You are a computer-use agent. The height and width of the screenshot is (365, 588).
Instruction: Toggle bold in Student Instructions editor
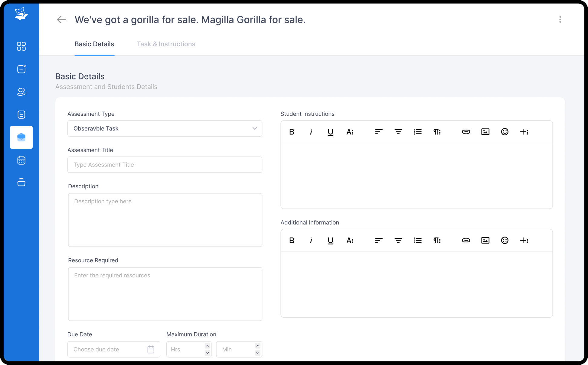tap(292, 132)
